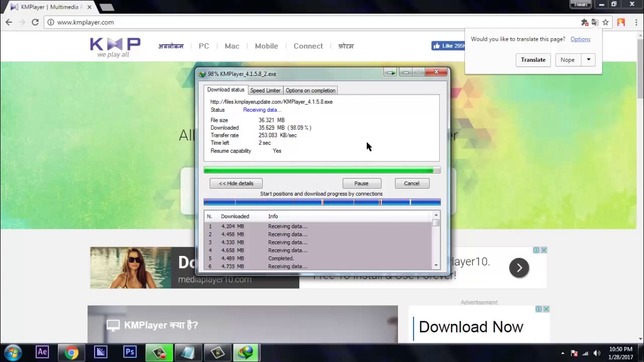Open the Camtasia recorder taskbar icon
The image size is (644, 362).
tap(159, 352)
